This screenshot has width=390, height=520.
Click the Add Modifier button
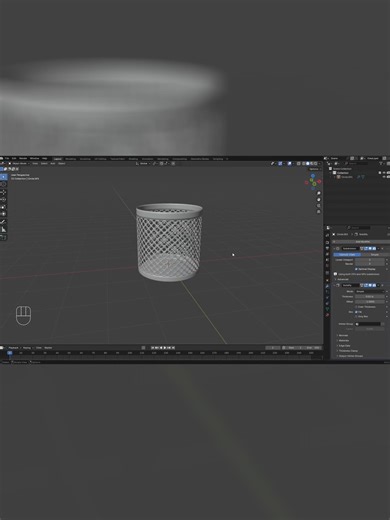point(362,242)
